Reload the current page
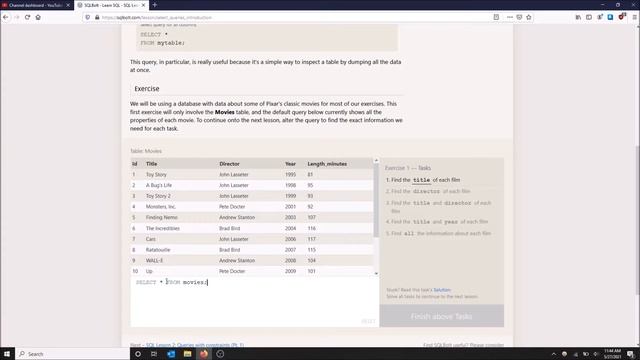 (x=27, y=17)
